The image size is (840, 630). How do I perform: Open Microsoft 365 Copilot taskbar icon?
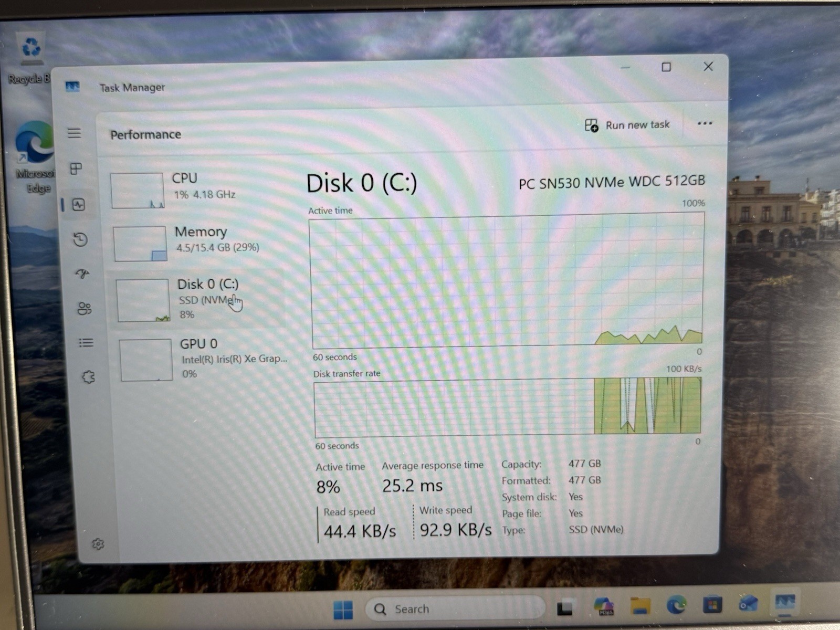tap(603, 606)
